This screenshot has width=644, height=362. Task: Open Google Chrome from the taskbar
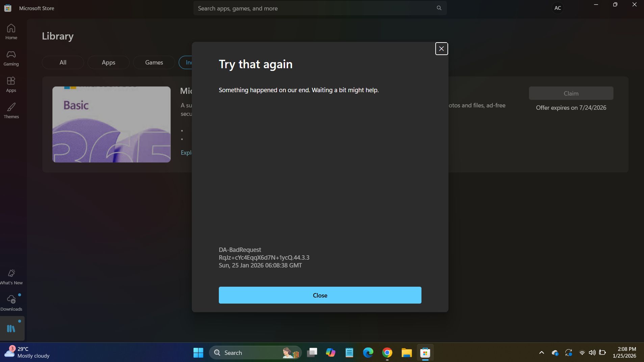387,352
